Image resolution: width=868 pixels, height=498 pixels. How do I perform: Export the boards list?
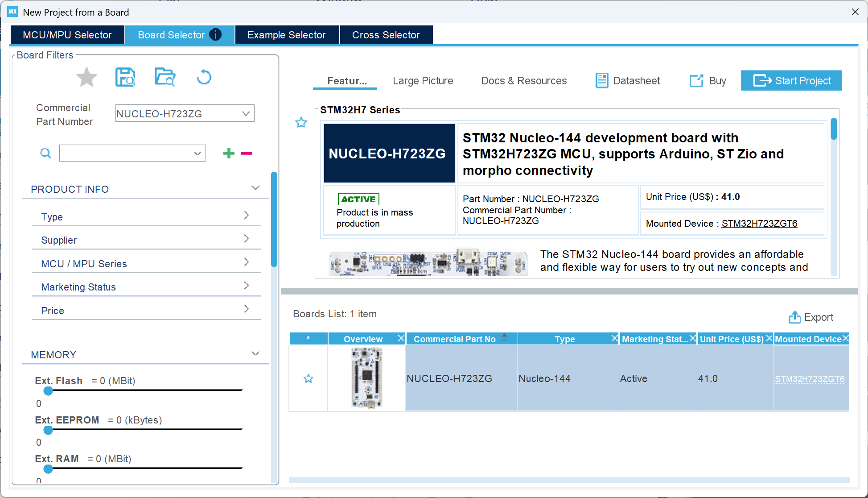pyautogui.click(x=811, y=317)
